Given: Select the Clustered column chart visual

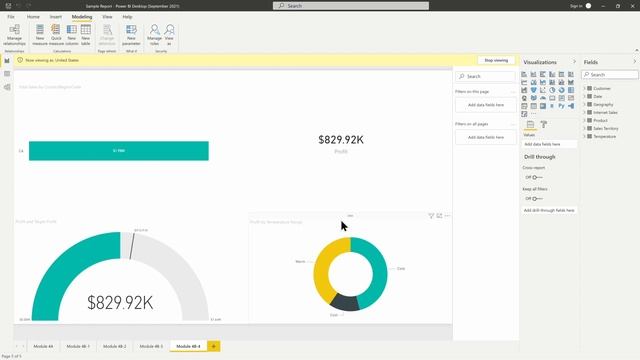Looking at the screenshot, I should 552,74.
